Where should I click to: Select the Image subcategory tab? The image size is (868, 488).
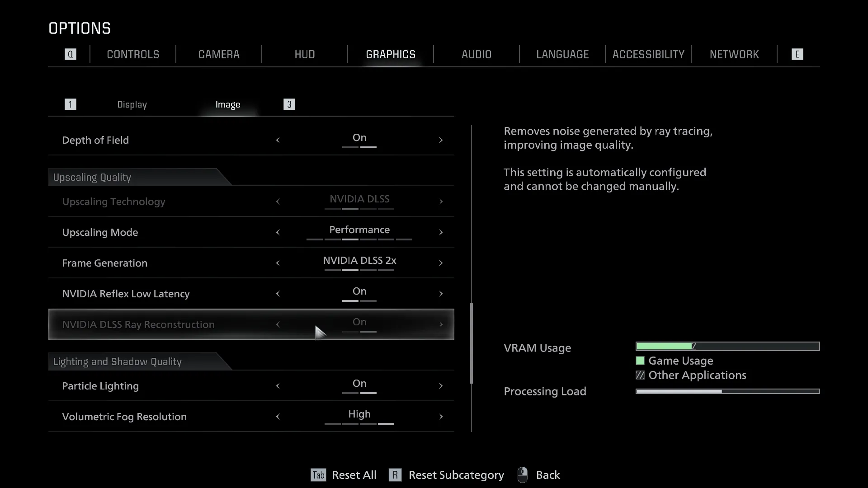coord(228,104)
